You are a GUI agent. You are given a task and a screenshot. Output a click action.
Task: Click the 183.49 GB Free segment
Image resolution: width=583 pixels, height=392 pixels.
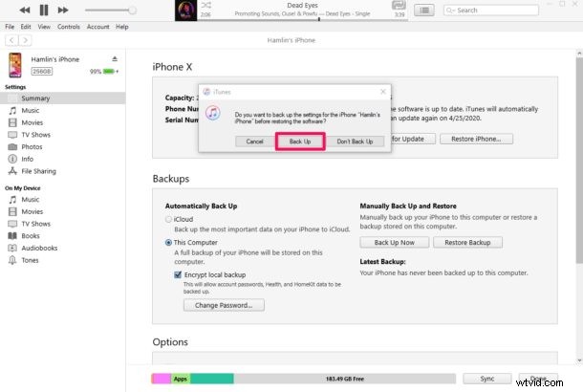(x=345, y=379)
